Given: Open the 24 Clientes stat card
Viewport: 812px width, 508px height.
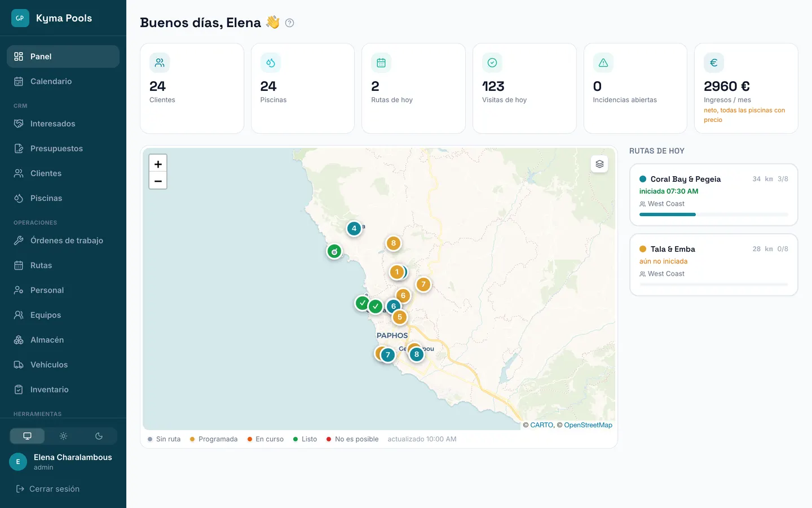Looking at the screenshot, I should 192,88.
